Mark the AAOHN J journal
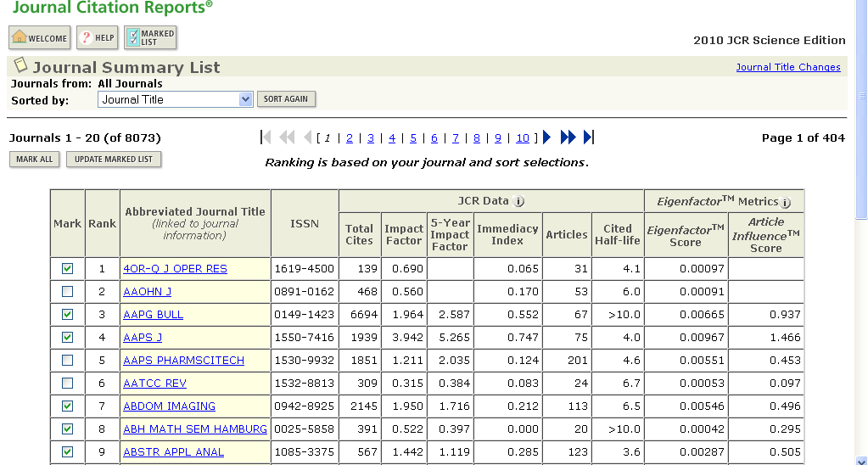This screenshot has width=868, height=465. [x=68, y=291]
